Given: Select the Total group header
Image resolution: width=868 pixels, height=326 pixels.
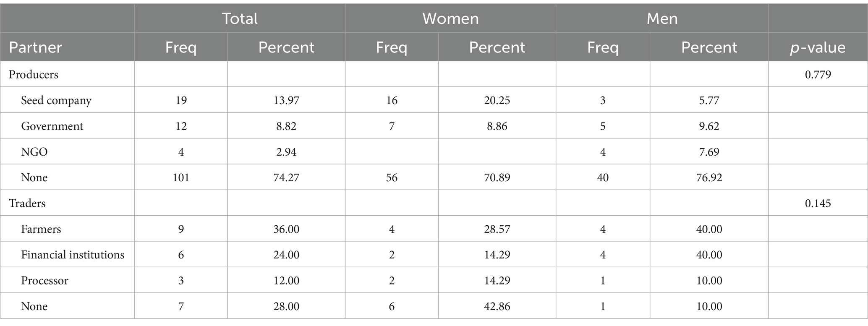Looking at the screenshot, I should [240, 18].
